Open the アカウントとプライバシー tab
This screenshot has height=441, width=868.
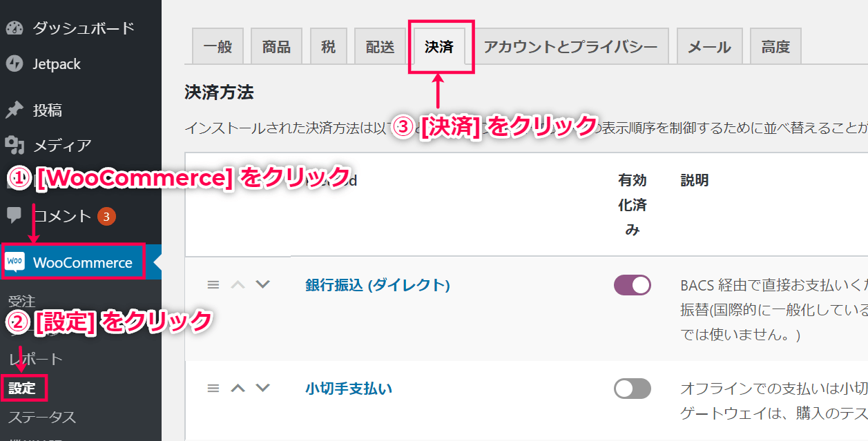pyautogui.click(x=570, y=47)
